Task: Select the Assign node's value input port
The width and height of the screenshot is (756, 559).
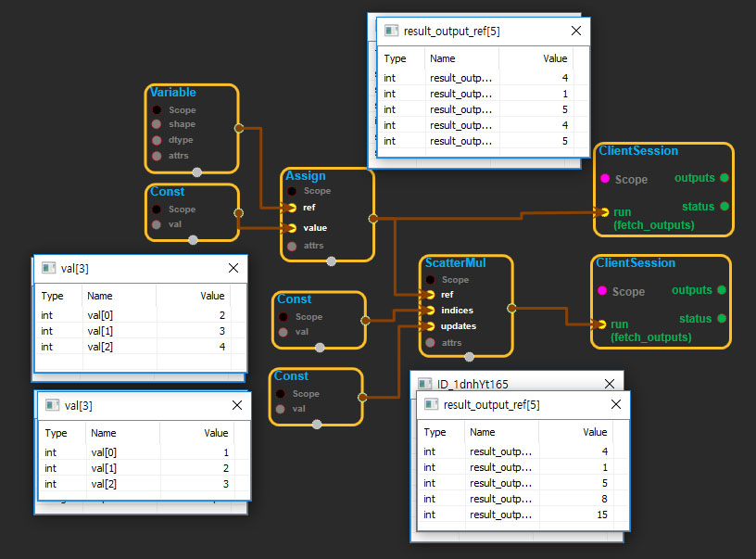Action: pyautogui.click(x=292, y=228)
